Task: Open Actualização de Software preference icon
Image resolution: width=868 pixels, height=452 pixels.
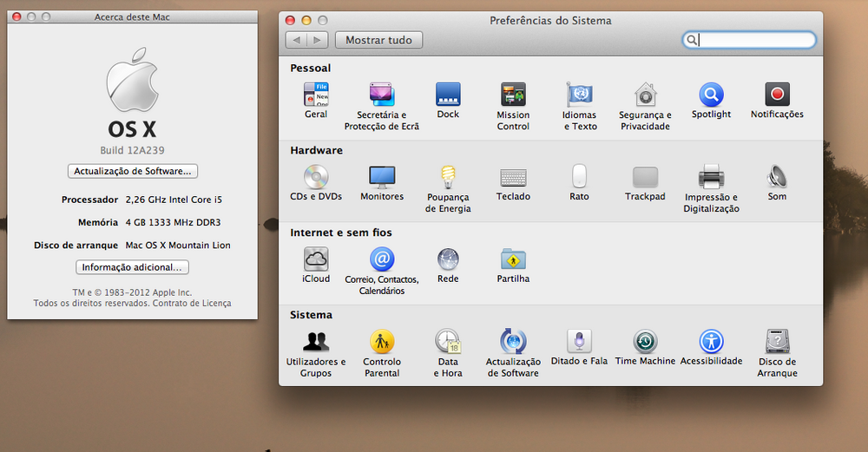Action: pyautogui.click(x=513, y=353)
